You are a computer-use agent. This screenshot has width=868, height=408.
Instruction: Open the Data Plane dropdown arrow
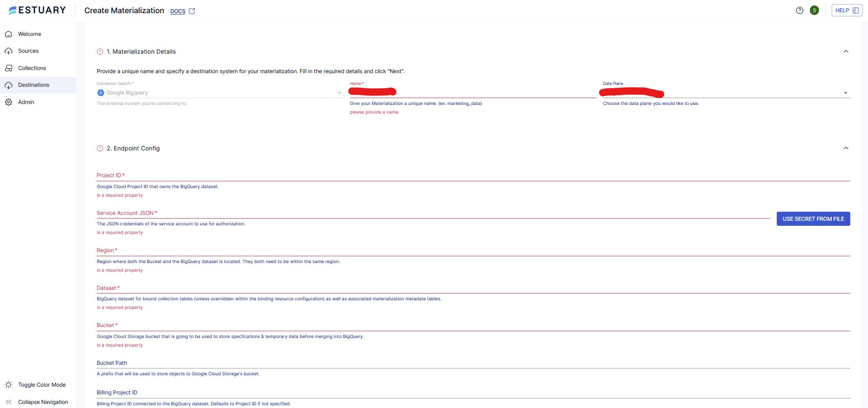click(x=845, y=93)
